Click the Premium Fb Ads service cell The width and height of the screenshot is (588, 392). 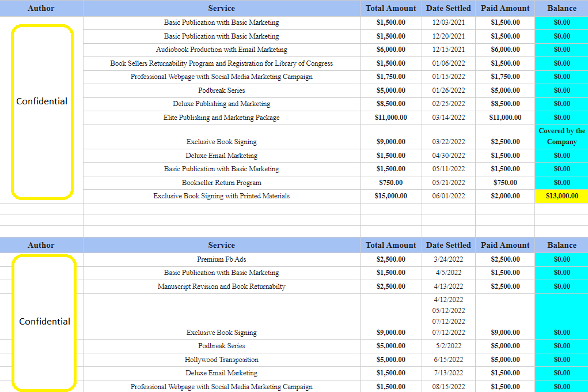click(x=222, y=259)
